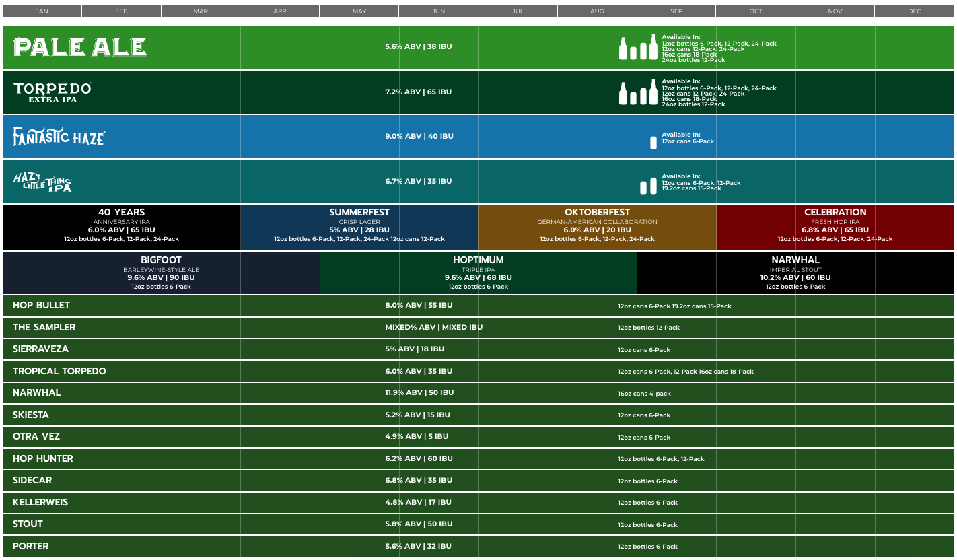Screen dimensions: 957x560
Task: Select the FEB month header
Action: click(121, 11)
